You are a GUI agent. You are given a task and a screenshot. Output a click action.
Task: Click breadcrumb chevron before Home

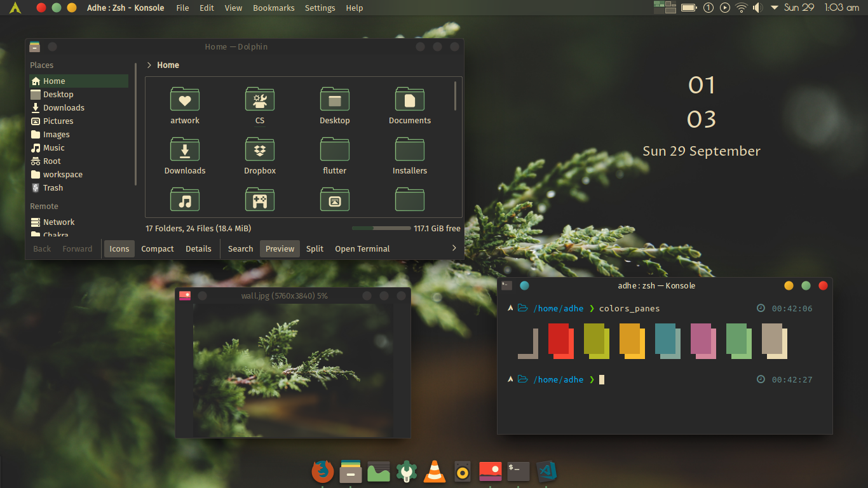pos(149,65)
